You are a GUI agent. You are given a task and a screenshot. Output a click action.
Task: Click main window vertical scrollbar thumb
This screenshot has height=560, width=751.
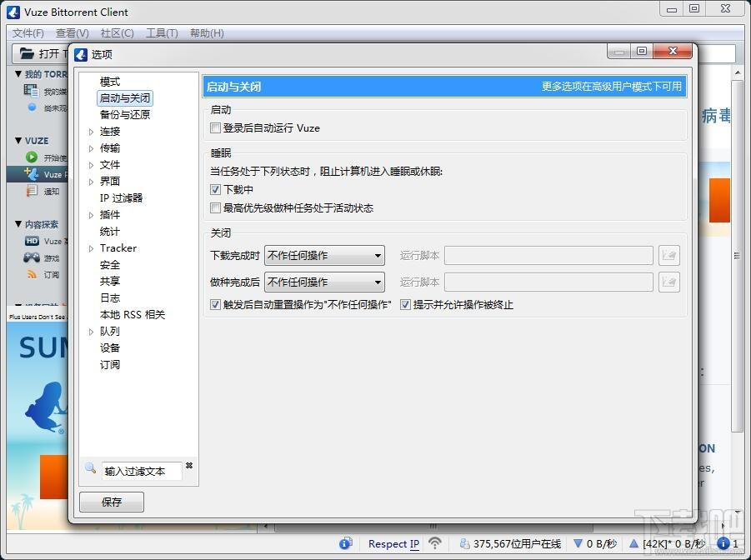click(x=737, y=257)
